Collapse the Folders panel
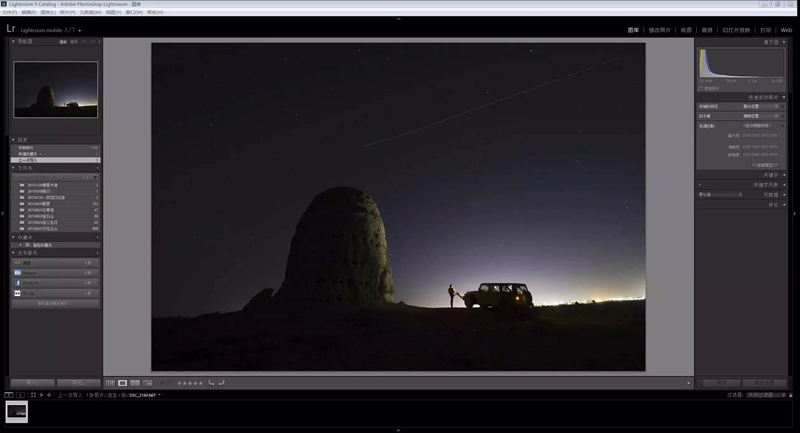Image resolution: width=800 pixels, height=433 pixels. click(x=13, y=168)
